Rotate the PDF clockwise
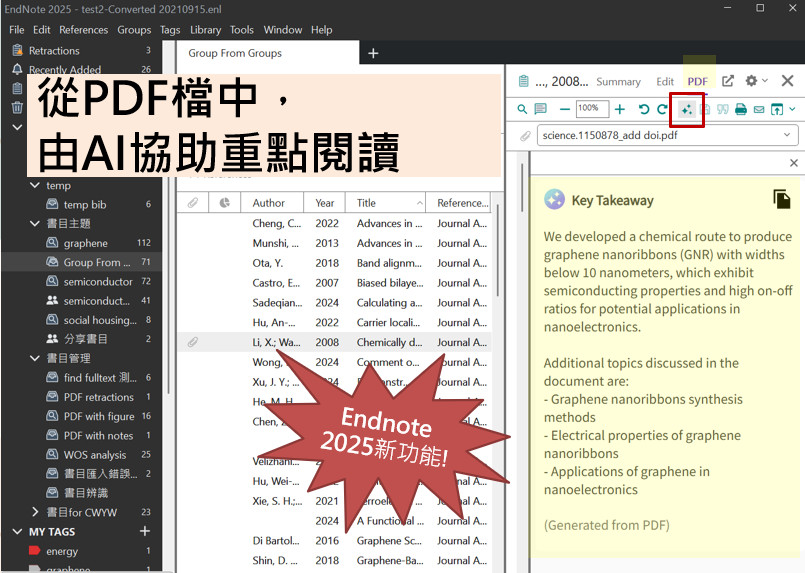Viewport: 805px width, 573px height. coord(662,109)
